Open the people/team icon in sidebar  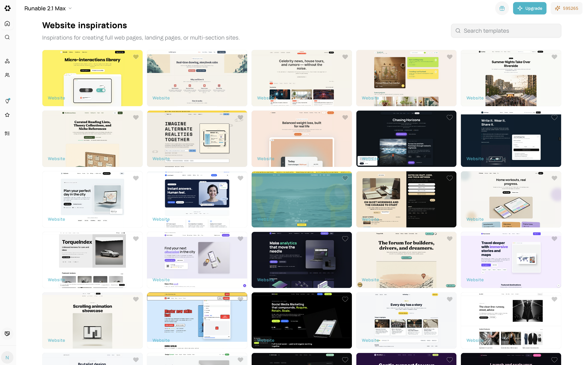coord(7,75)
